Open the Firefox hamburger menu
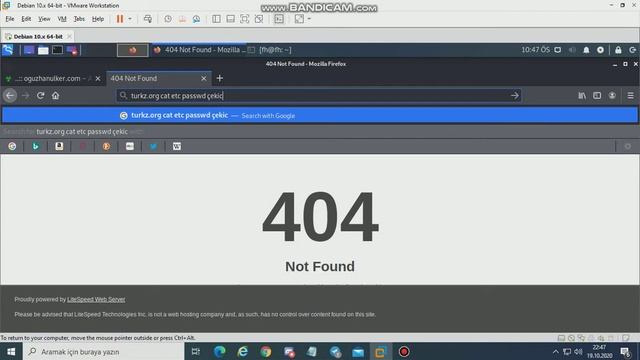Viewport: 640px width, 360px height. (x=631, y=96)
